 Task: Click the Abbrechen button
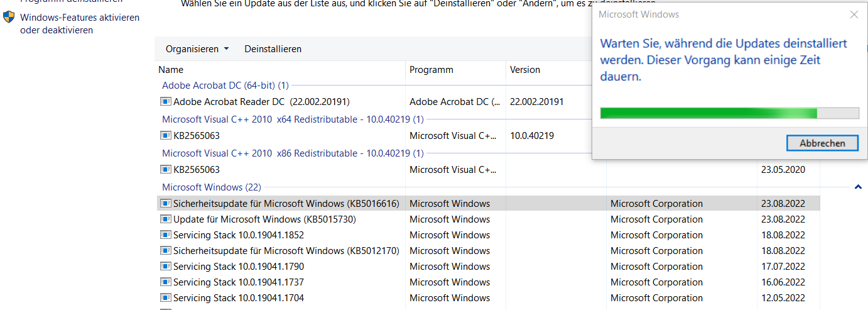coord(822,143)
